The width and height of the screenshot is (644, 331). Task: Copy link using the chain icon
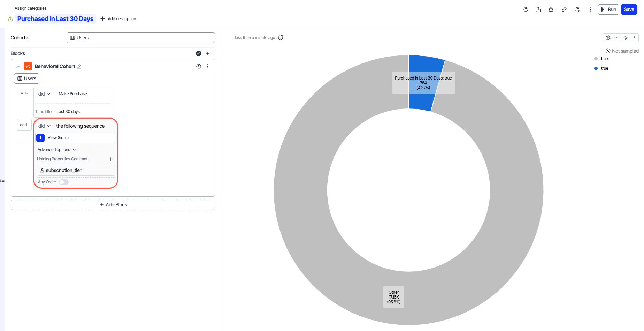coord(564,9)
